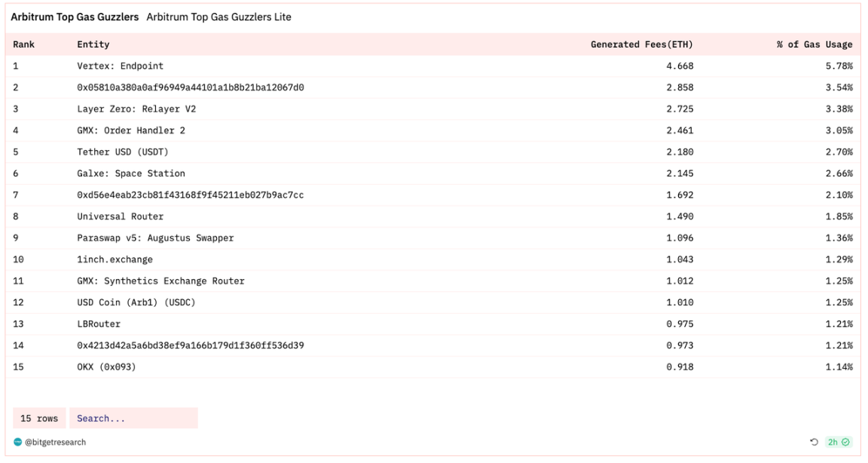Screen dimensions: 868x463
Task: Click the 1.14% gas usage value
Action: (x=839, y=366)
